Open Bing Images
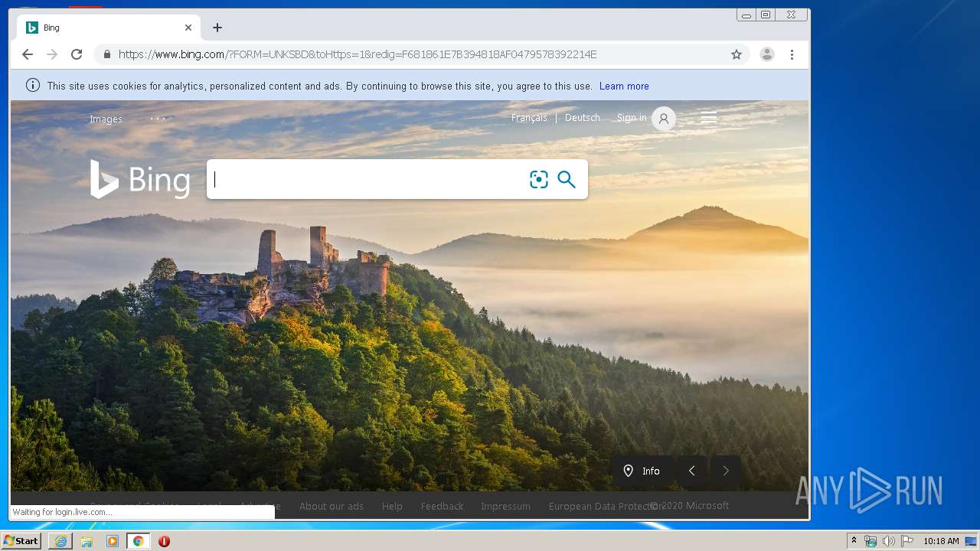Viewport: 980px width, 551px height. click(x=106, y=119)
